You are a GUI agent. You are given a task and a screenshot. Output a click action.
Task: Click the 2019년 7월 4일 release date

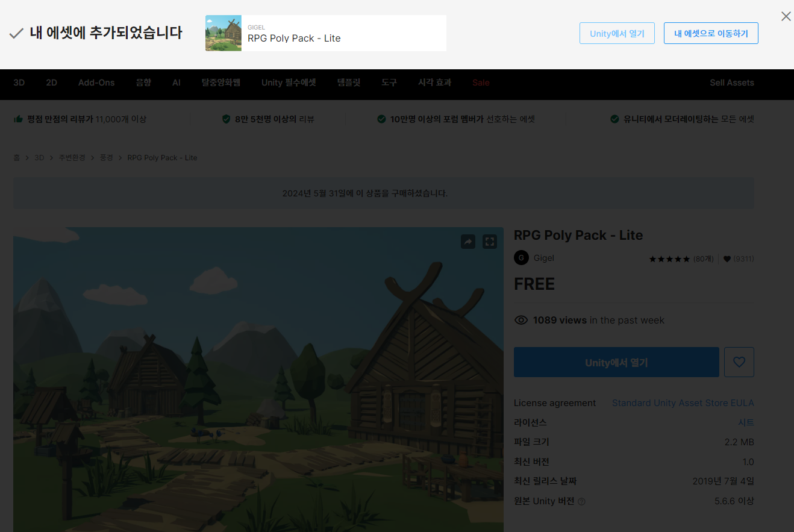coord(724,481)
